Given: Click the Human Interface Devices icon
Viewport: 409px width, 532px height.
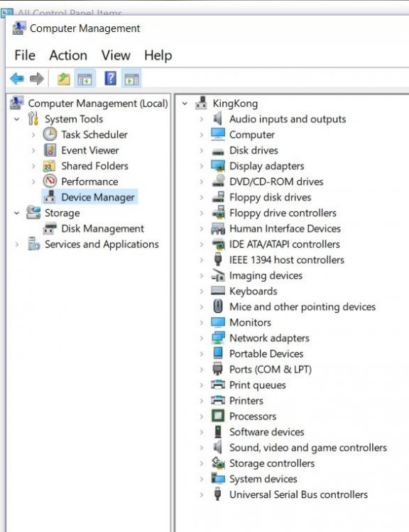Looking at the screenshot, I should coord(218,228).
